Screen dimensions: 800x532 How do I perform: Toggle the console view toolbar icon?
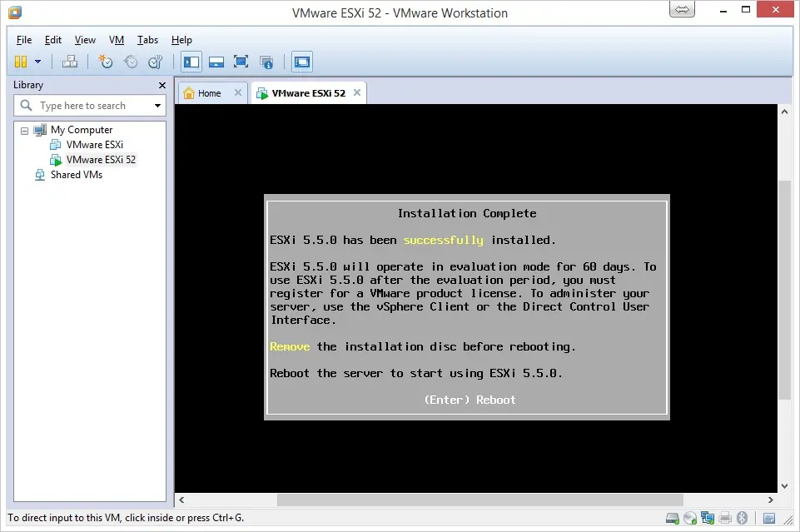(x=302, y=62)
